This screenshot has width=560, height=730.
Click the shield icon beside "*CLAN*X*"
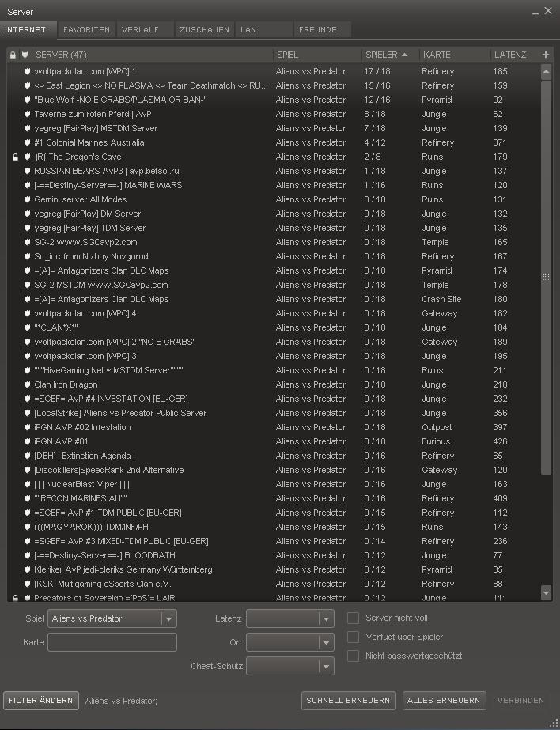[27, 327]
